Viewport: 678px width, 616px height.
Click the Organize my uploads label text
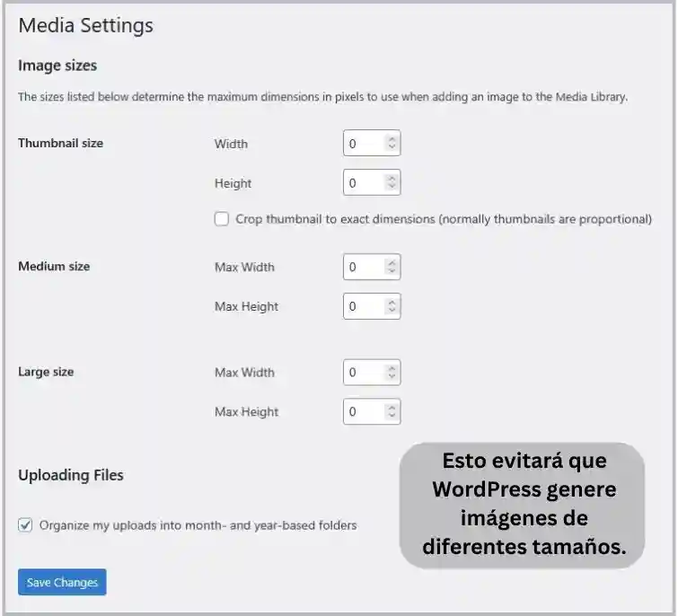click(x=198, y=525)
